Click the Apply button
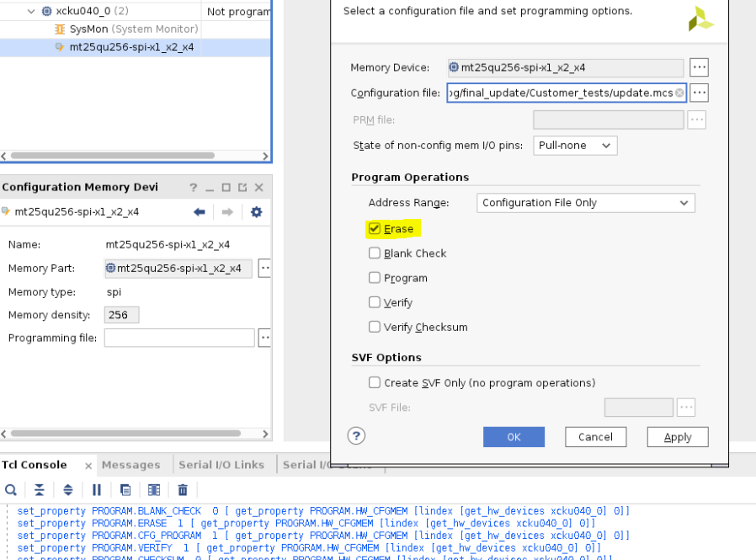This screenshot has height=560, width=756. coord(677,437)
